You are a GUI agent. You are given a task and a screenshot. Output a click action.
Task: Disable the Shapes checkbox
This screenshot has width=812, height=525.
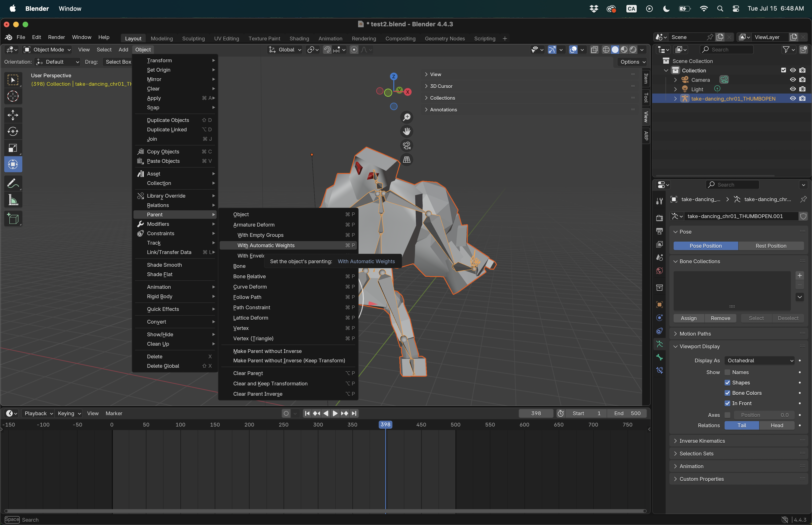727,383
